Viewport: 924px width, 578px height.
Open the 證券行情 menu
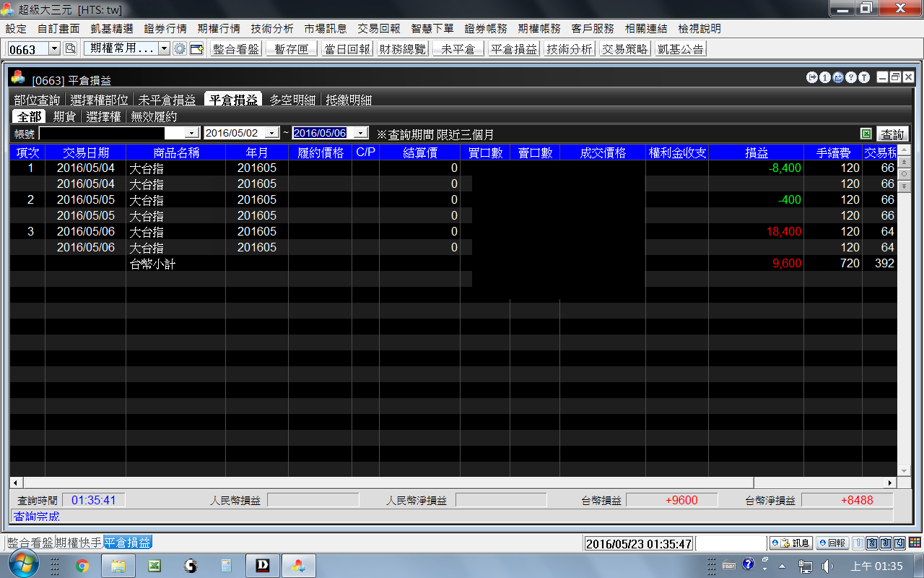click(165, 29)
